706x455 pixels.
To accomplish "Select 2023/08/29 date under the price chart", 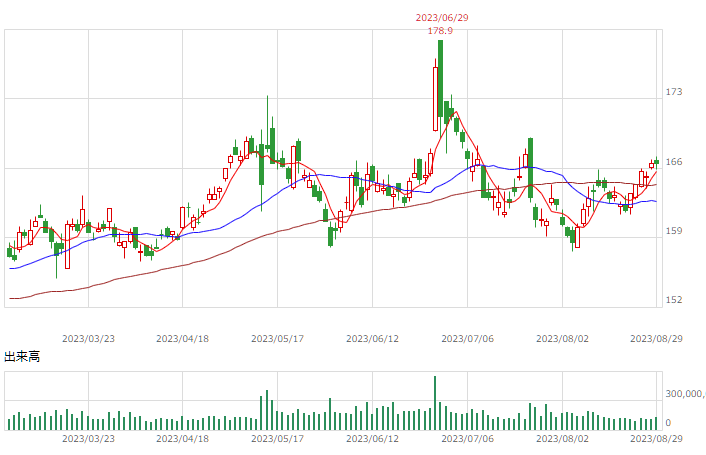I will pos(656,338).
